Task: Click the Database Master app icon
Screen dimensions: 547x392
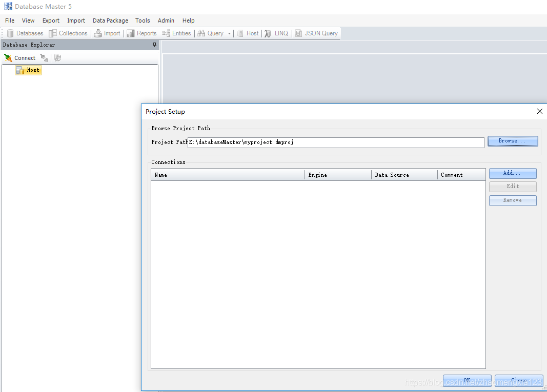Action: (x=8, y=7)
